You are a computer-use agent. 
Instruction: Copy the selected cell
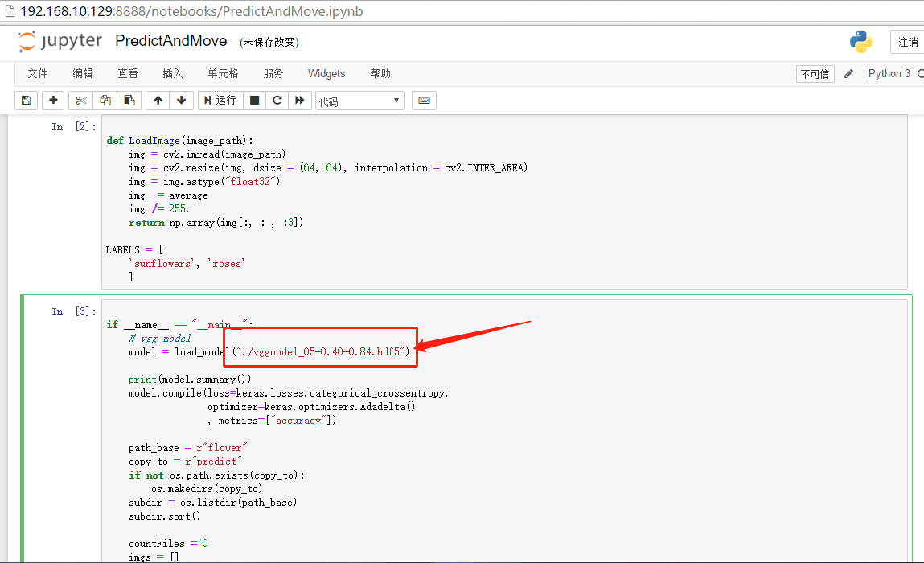click(x=105, y=101)
